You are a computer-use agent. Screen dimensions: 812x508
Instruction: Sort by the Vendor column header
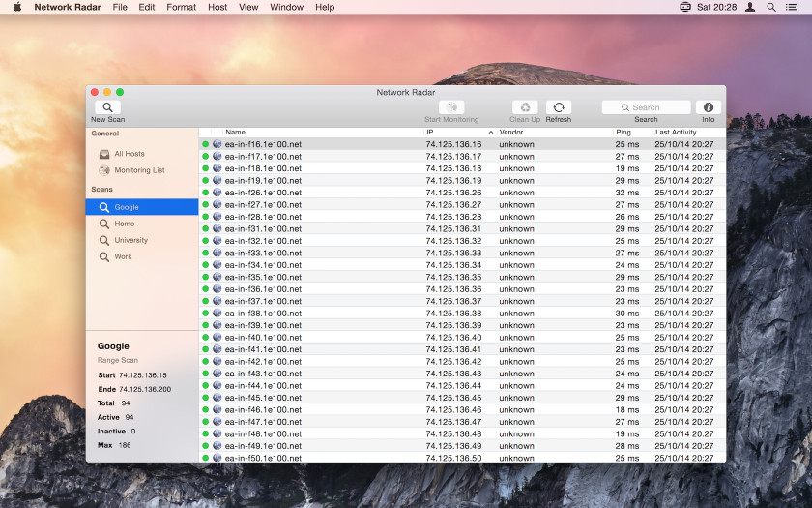pyautogui.click(x=555, y=133)
